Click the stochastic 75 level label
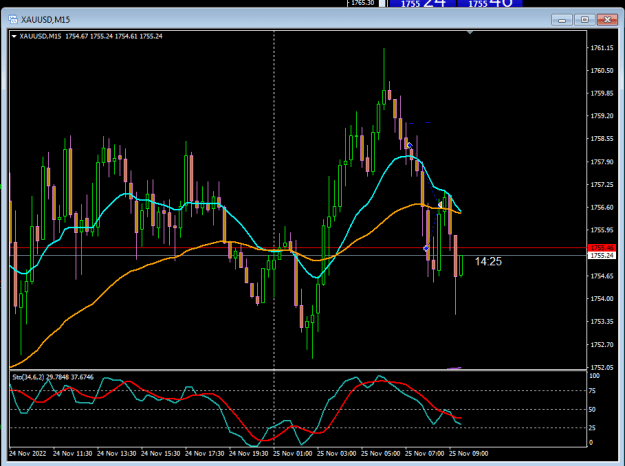 tap(592, 391)
